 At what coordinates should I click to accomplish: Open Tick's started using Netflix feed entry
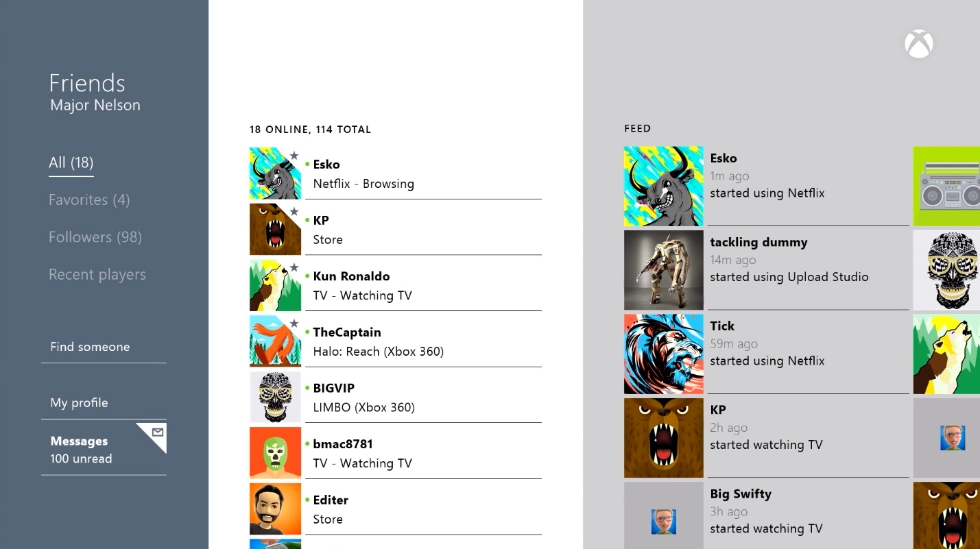[767, 354]
